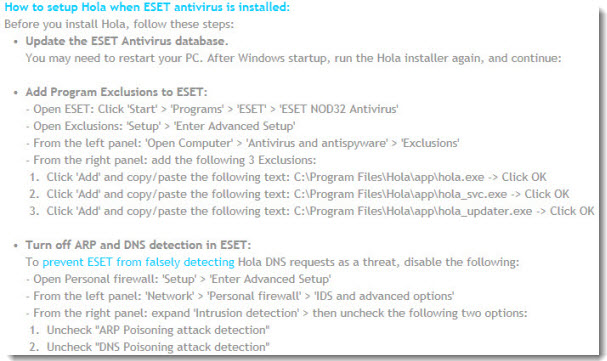Image resolution: width=607 pixels, height=361 pixels.
Task: Click the 'Add Program Exclusions to ESET' heading
Action: 117,92
